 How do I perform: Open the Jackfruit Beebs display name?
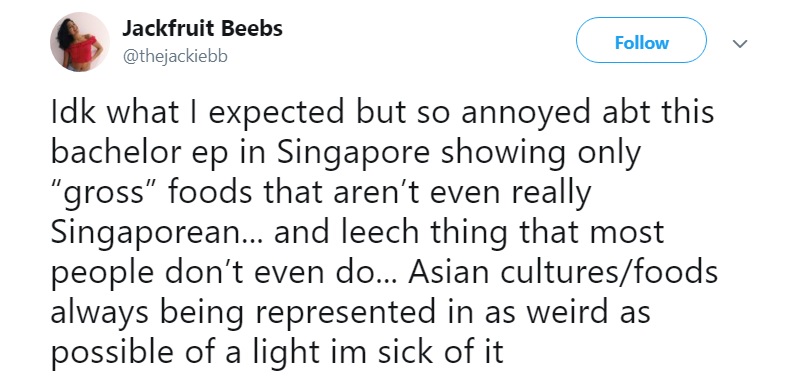coord(202,28)
